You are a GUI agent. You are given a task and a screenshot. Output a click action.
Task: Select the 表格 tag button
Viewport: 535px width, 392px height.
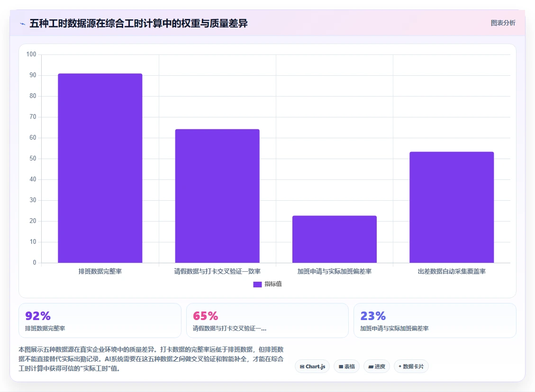(347, 366)
